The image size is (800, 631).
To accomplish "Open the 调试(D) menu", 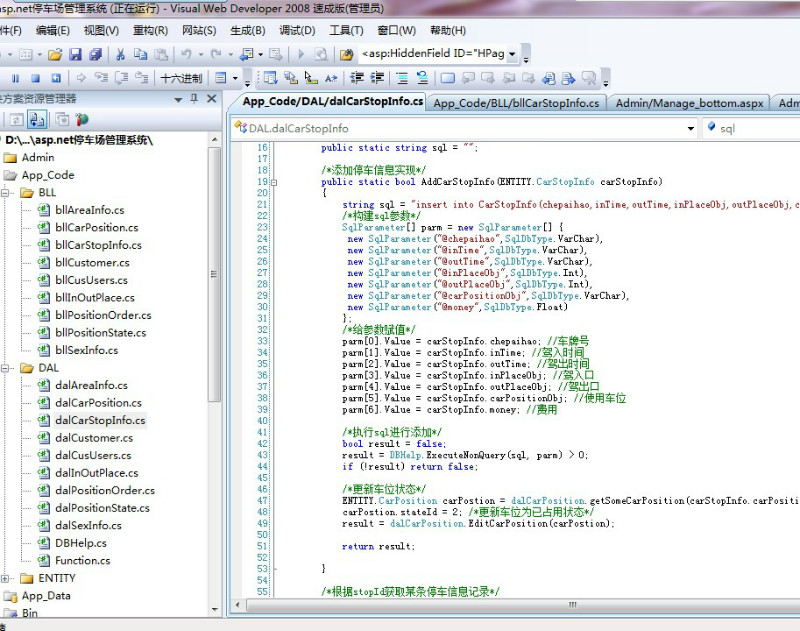I will (x=297, y=31).
